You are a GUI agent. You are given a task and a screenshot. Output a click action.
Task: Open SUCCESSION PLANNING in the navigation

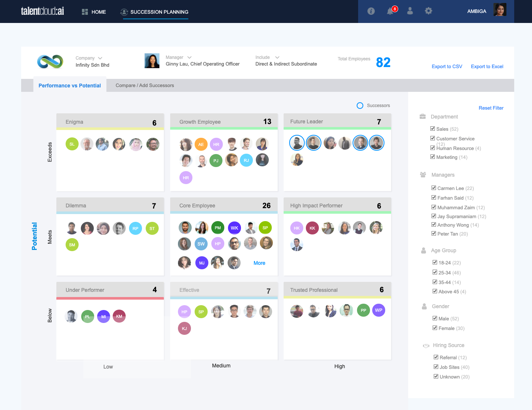click(154, 12)
